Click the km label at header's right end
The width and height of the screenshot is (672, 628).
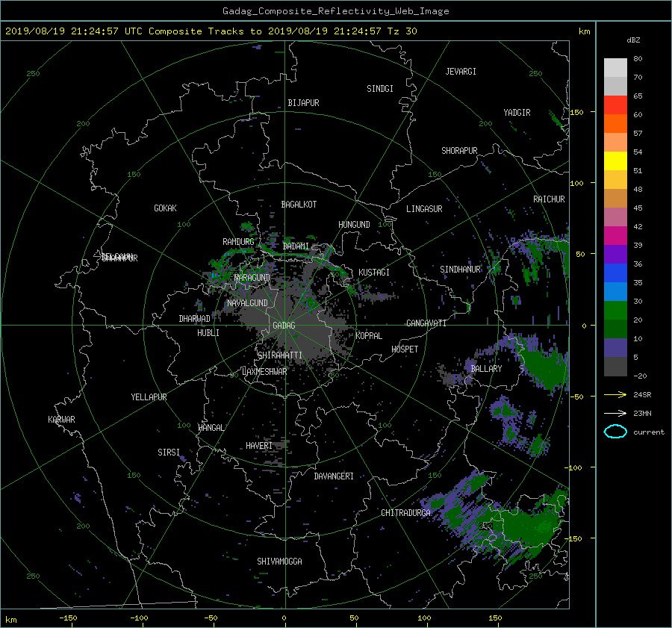coord(584,31)
